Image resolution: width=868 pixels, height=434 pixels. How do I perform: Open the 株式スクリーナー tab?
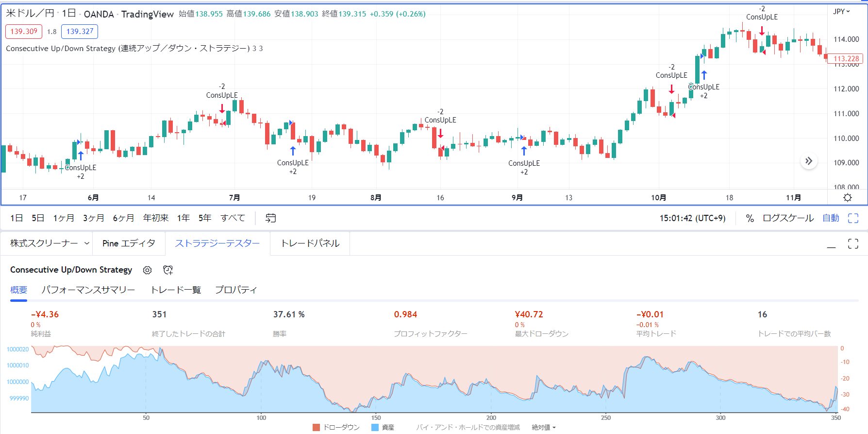pyautogui.click(x=44, y=243)
